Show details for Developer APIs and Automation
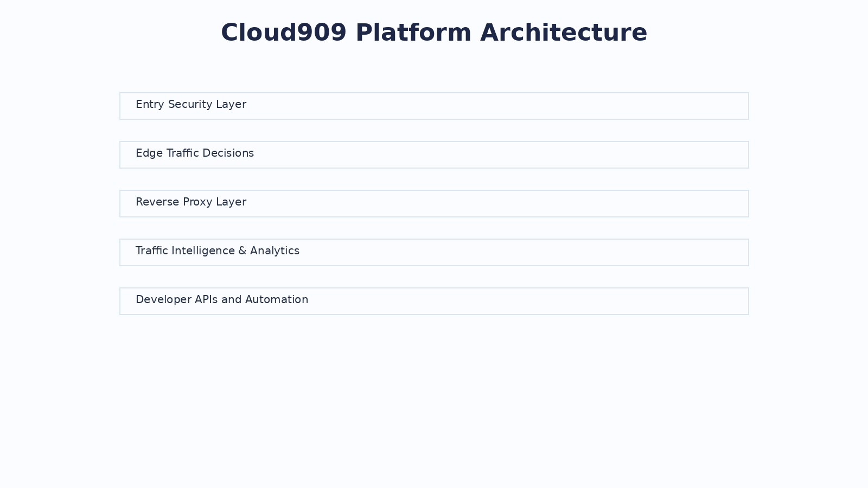 tap(434, 301)
